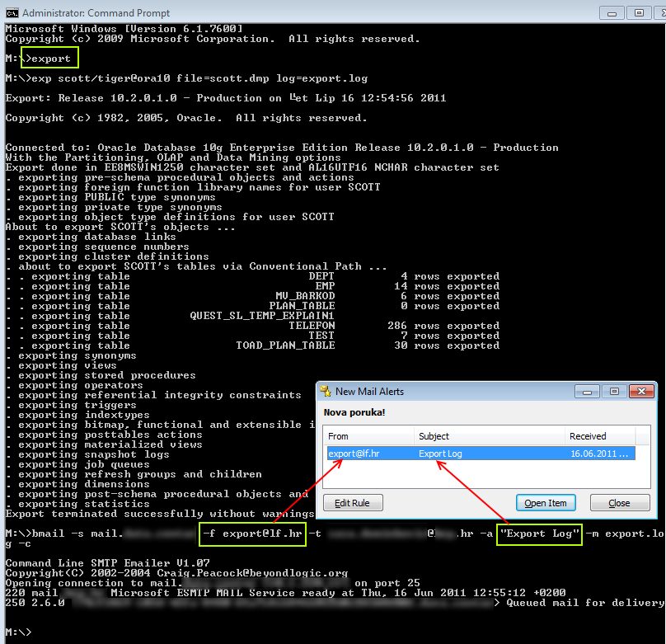Click the EMP table name

[325, 286]
